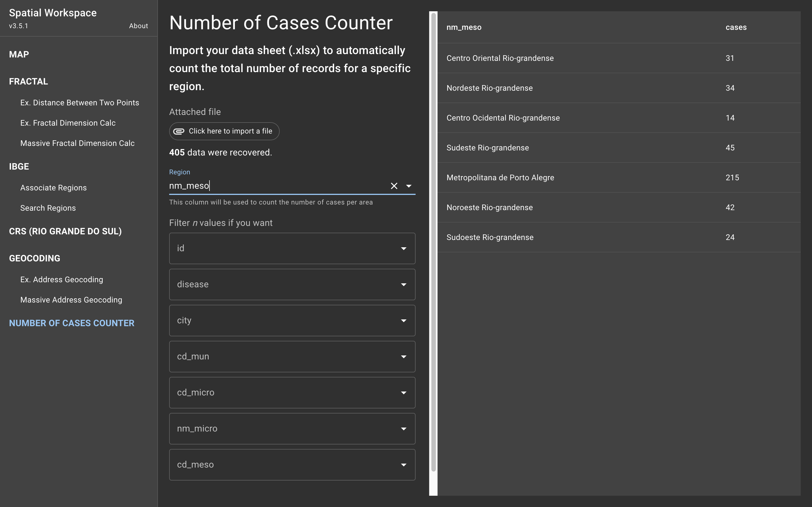Select CRS (RIO GRANDE DO SUL) menu

point(65,231)
